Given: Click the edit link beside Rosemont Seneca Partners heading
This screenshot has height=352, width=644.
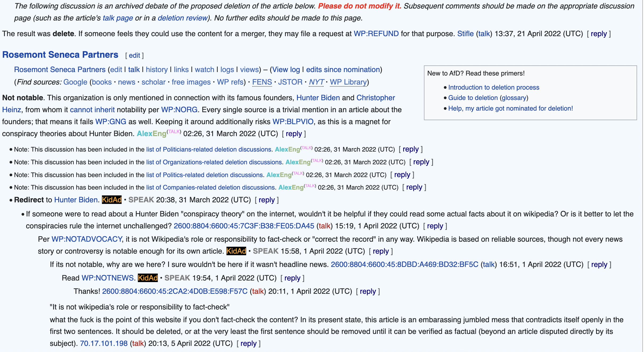Looking at the screenshot, I should 134,55.
